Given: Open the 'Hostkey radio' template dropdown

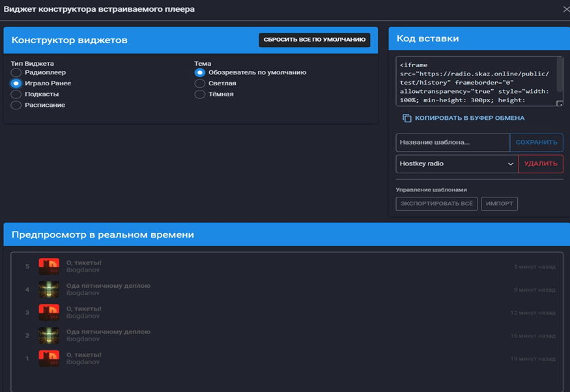Looking at the screenshot, I should [x=457, y=164].
